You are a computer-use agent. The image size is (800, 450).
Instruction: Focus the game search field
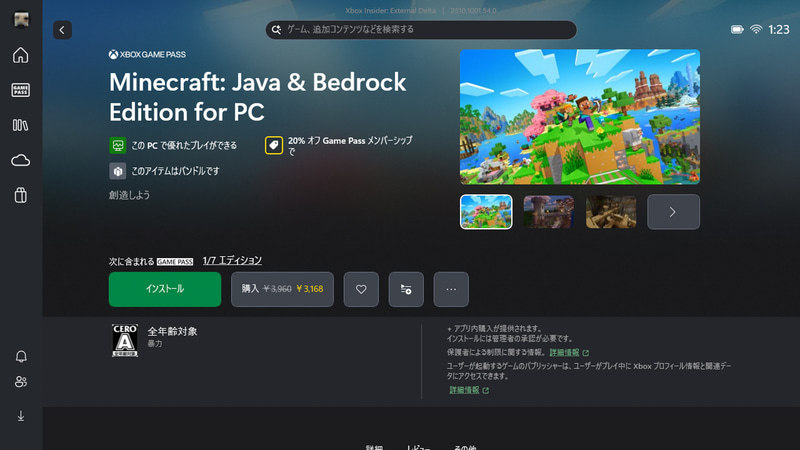(421, 30)
